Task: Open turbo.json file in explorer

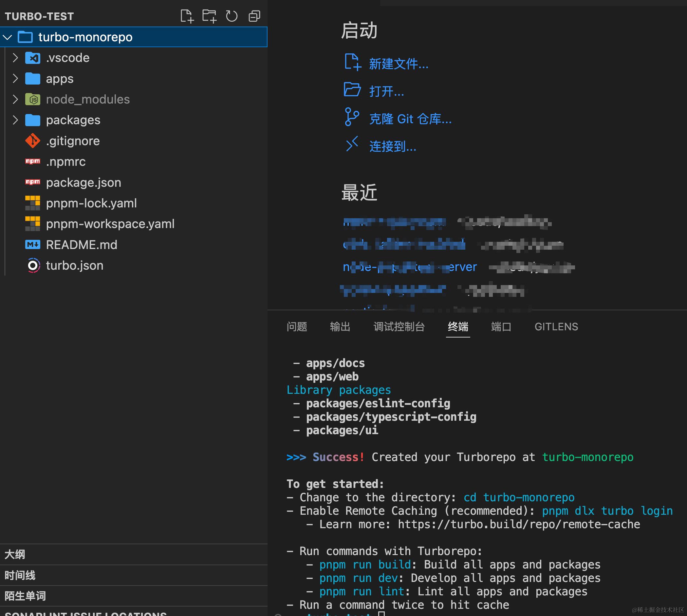Action: pyautogui.click(x=74, y=265)
